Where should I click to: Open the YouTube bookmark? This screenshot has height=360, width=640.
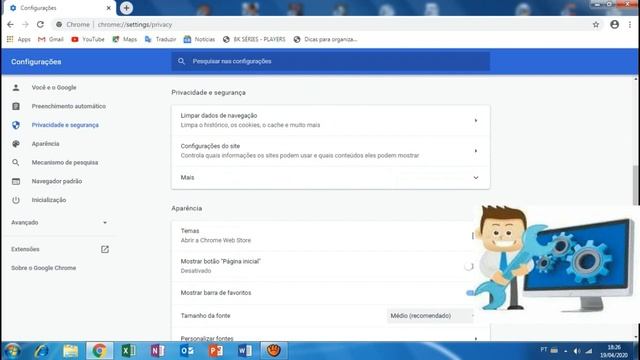tap(88, 39)
